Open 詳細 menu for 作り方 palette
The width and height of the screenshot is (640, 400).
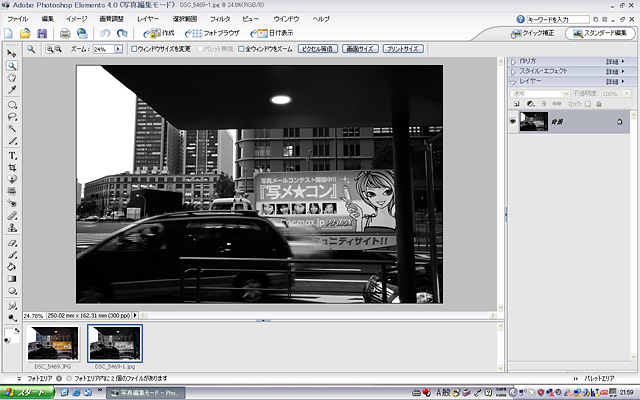[615, 62]
